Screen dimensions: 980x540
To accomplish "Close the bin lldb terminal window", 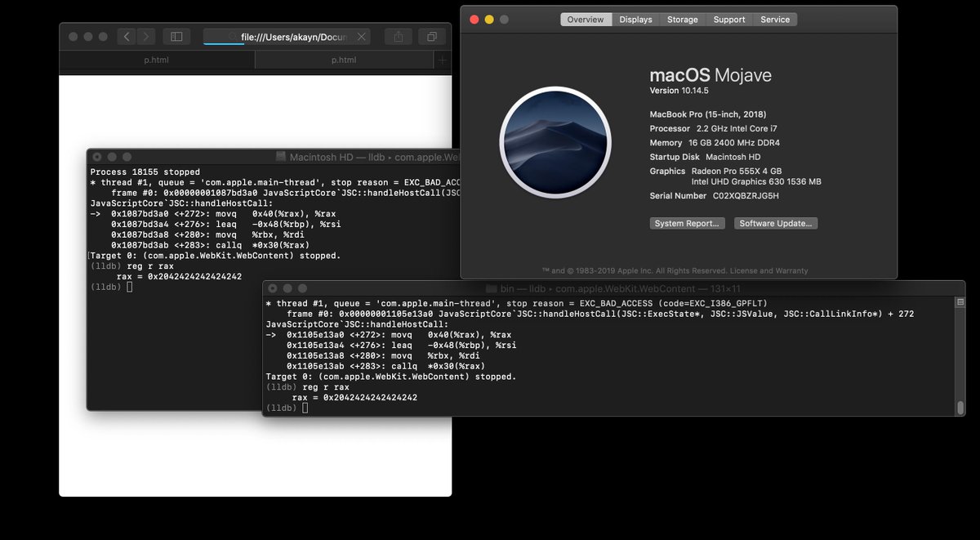I will coord(272,288).
